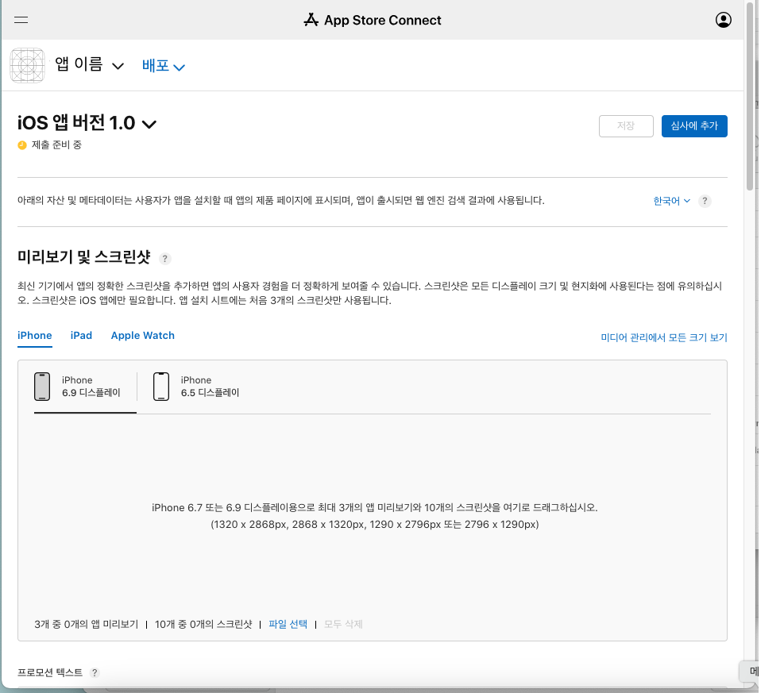Switch to the iPad tab
Viewport: 784px width, 693px height.
81,336
